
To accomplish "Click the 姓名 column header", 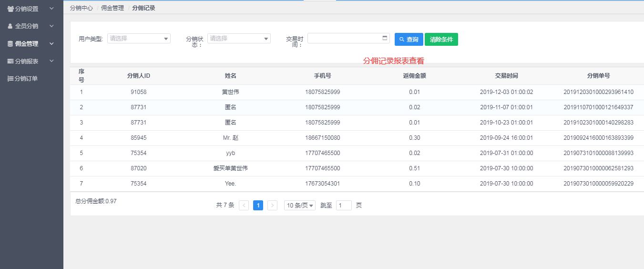I will pos(231,76).
